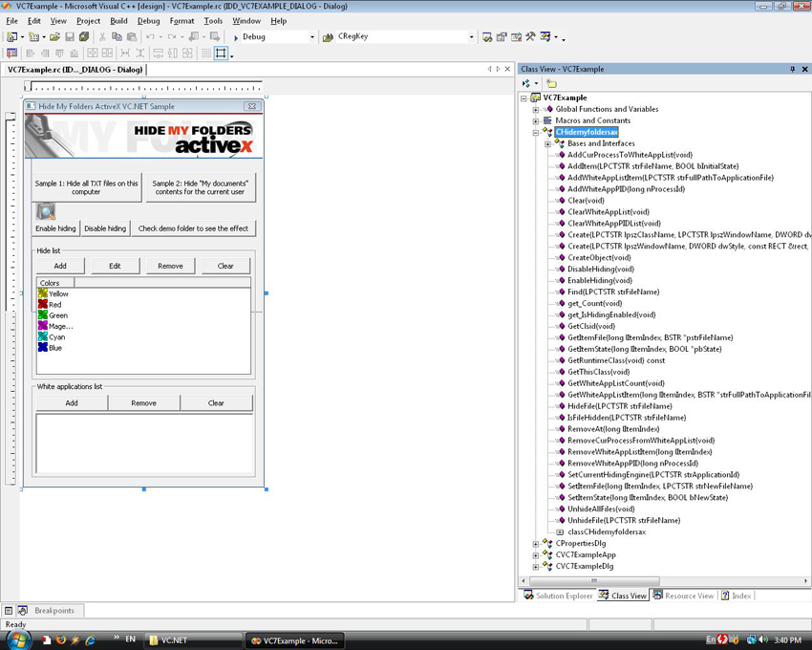Screen dimensions: 812x650
Task: Click the Save floppy disk icon
Action: [70, 37]
